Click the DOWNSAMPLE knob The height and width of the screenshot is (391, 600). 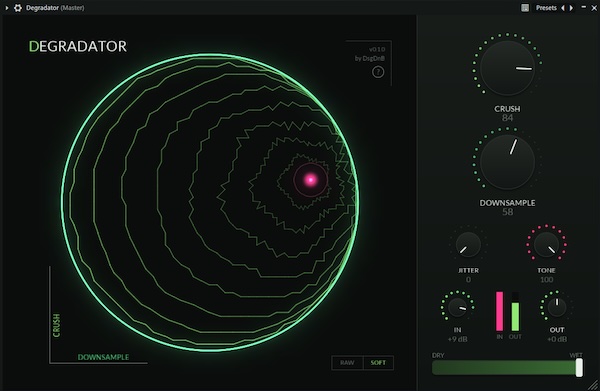(x=507, y=162)
